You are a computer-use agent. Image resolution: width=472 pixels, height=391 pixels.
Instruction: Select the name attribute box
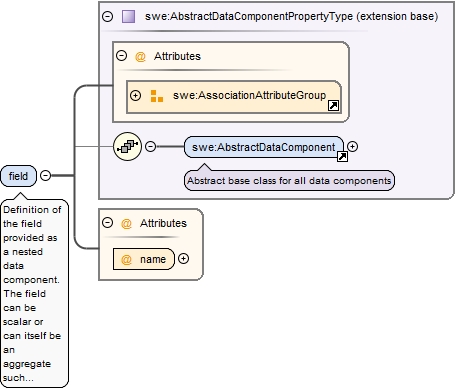144,259
